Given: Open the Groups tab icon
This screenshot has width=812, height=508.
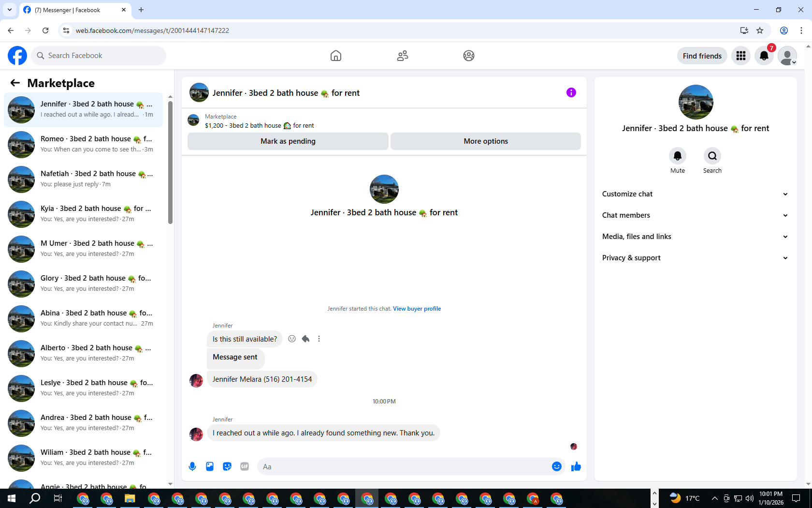Looking at the screenshot, I should [x=469, y=56].
